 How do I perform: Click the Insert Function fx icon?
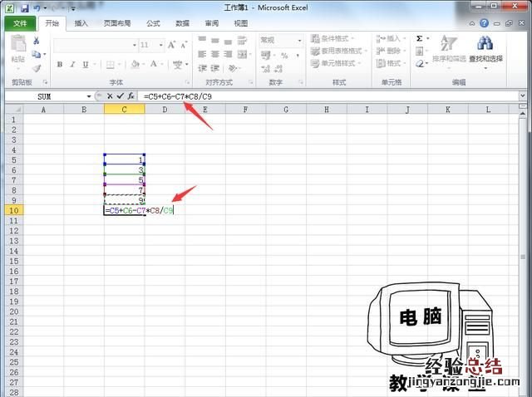click(x=131, y=96)
